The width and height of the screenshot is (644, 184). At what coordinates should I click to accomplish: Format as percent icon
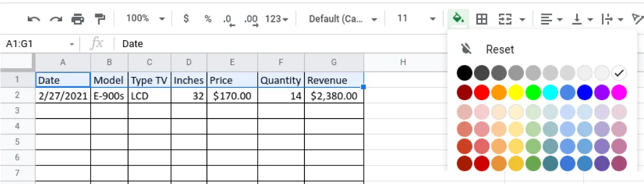208,19
